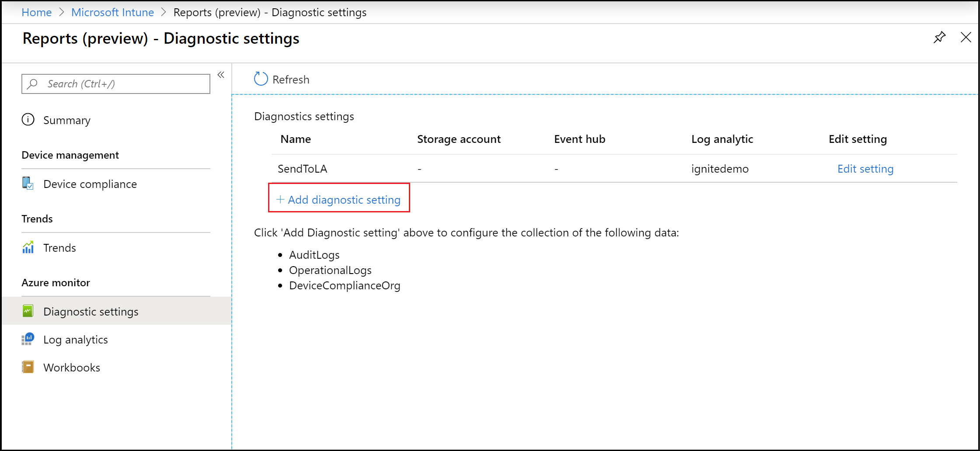Click the Device compliance icon

point(28,184)
